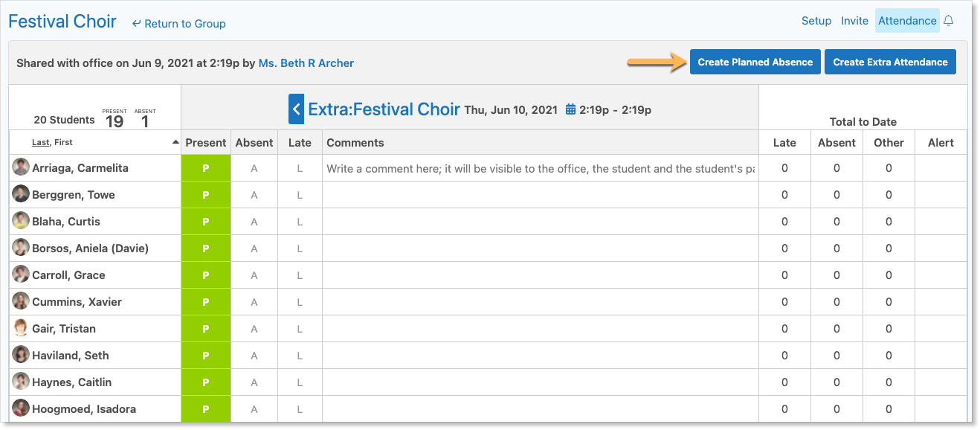Click Create Extra Attendance button

pyautogui.click(x=890, y=62)
